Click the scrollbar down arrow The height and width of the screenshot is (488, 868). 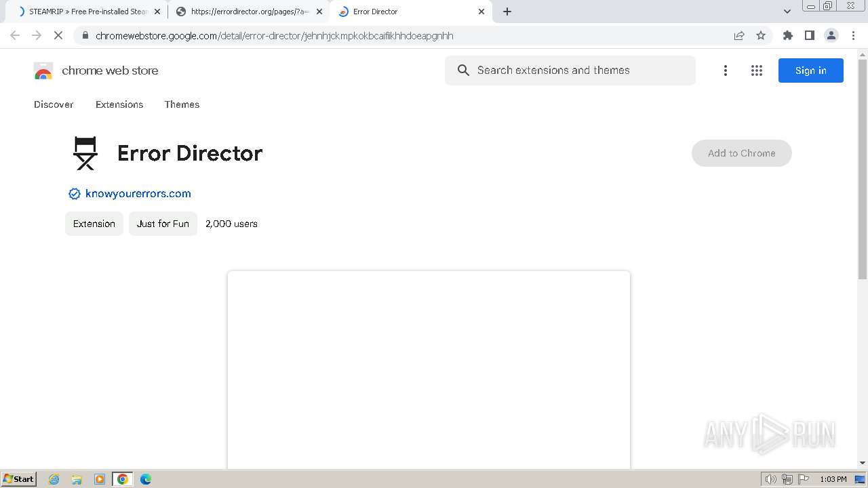click(863, 463)
